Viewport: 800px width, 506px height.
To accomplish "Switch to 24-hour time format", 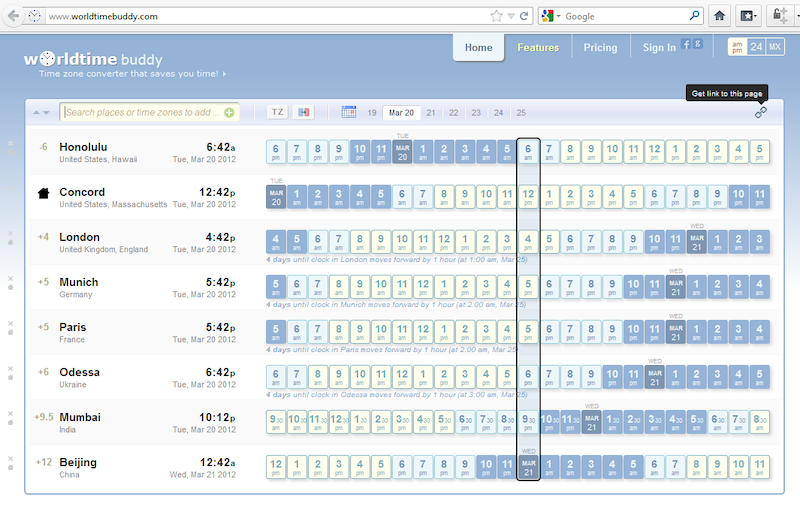I will (756, 47).
